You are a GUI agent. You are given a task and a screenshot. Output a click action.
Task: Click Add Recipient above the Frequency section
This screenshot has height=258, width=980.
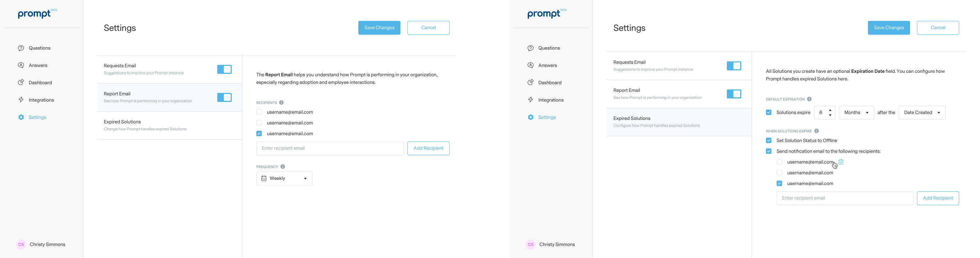tap(428, 148)
